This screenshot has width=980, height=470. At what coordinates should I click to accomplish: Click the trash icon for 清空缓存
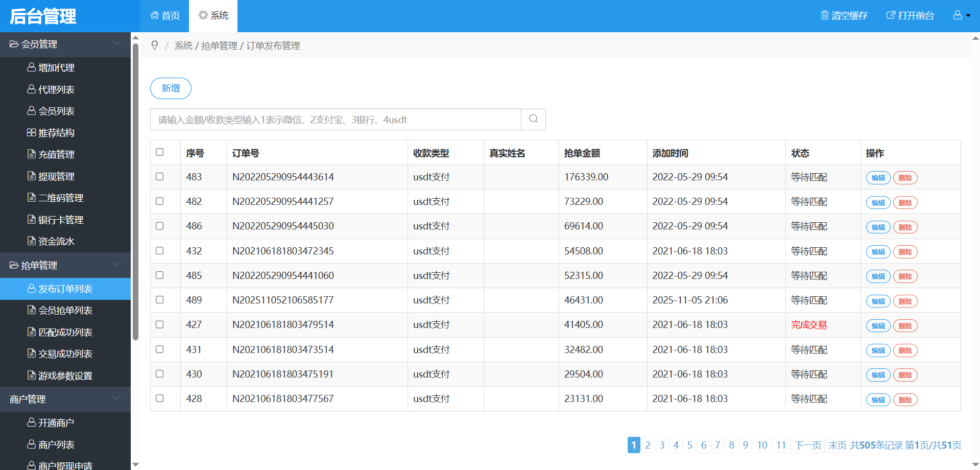(824, 15)
